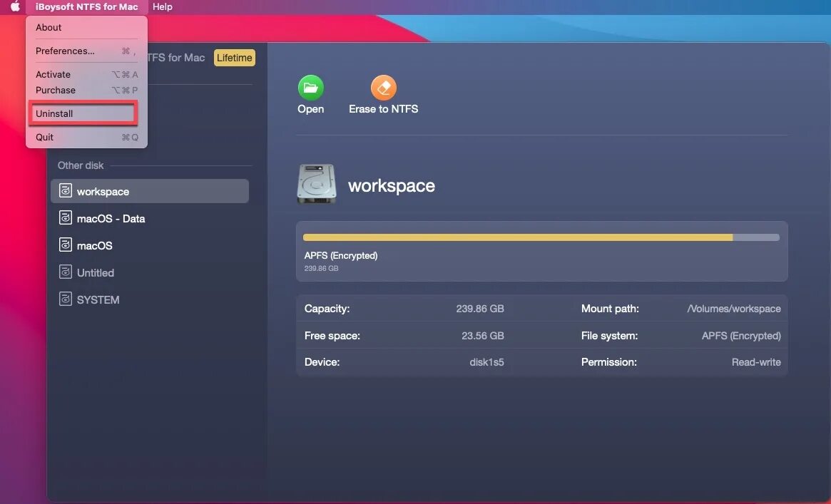This screenshot has width=831, height=504.
Task: Click the Mount path /Volumes/workspace
Action: coord(733,309)
